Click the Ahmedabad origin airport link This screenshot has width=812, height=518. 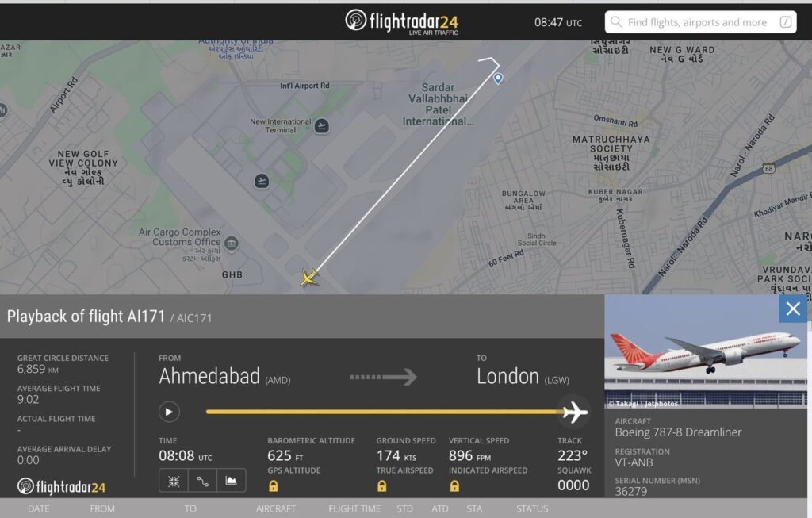(x=210, y=377)
